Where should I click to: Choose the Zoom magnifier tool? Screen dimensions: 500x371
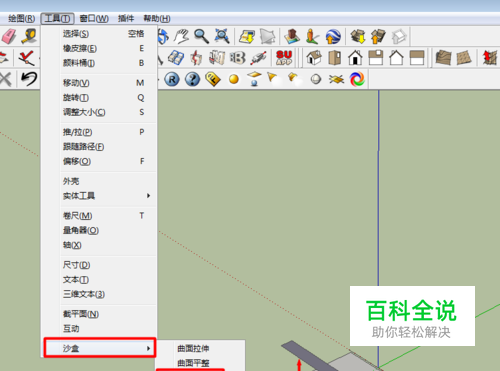point(202,36)
